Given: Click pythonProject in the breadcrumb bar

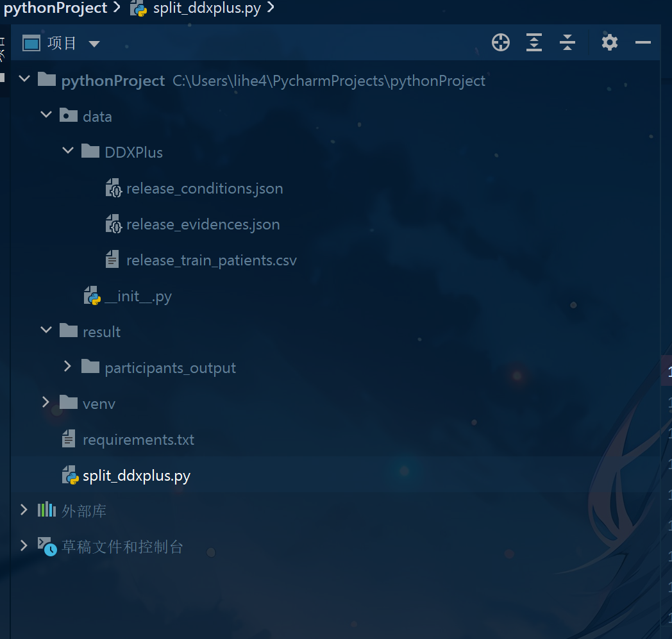Looking at the screenshot, I should [x=55, y=8].
